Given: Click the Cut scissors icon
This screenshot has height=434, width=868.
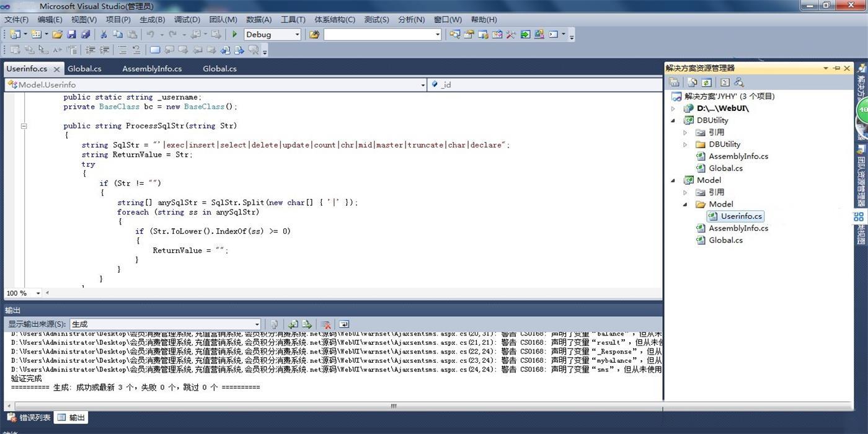Looking at the screenshot, I should click(x=104, y=35).
